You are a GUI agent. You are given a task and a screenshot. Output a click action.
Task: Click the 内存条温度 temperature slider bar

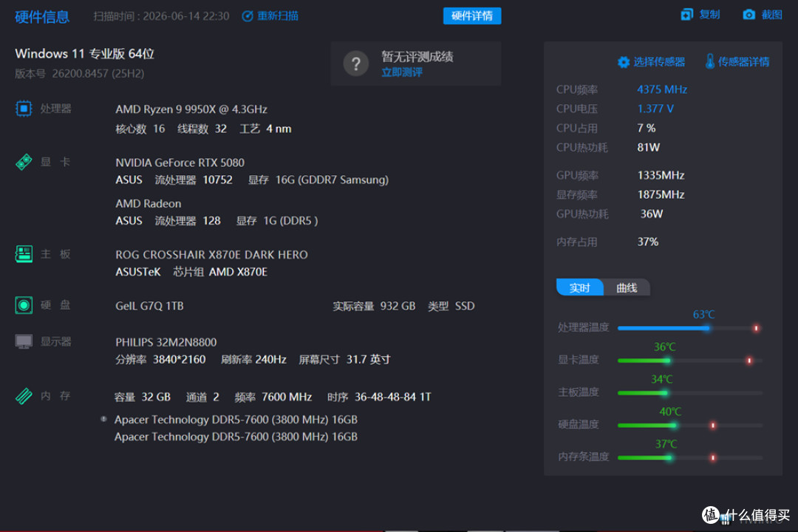tap(689, 457)
